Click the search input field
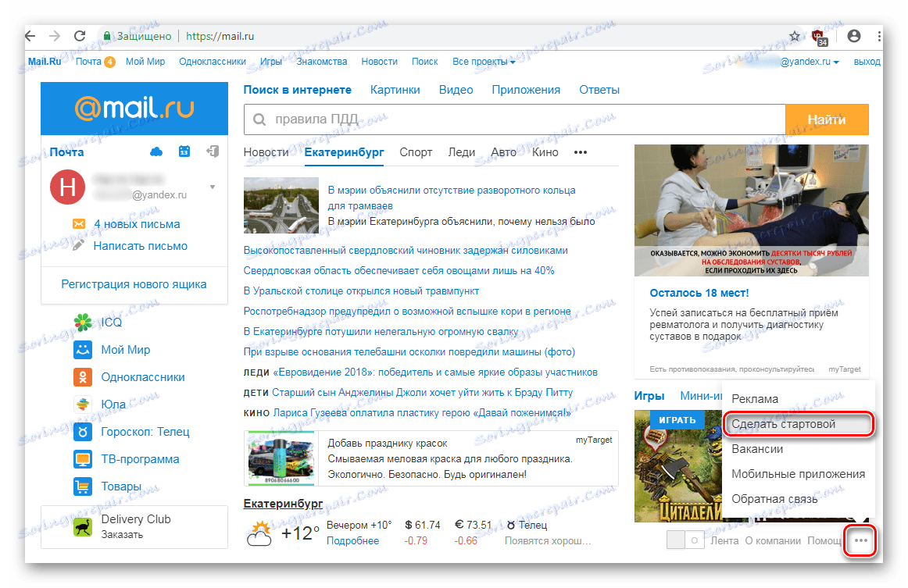Image resolution: width=908 pixels, height=588 pixels. 514,119
